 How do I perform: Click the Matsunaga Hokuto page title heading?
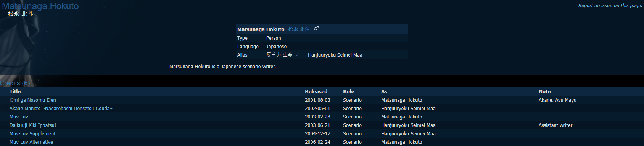40,6
